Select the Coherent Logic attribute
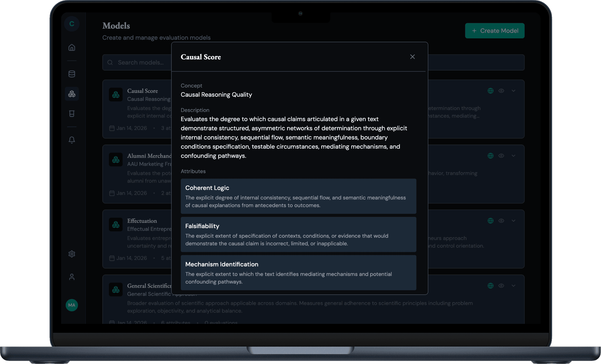Viewport: 601px width, 364px height. point(298,196)
